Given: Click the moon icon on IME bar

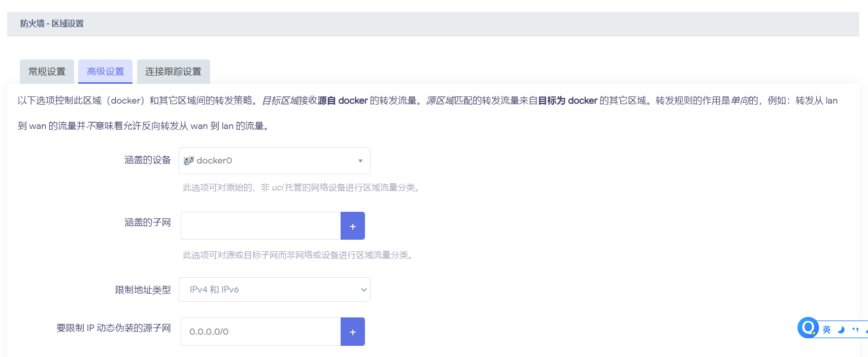Looking at the screenshot, I should point(841,330).
